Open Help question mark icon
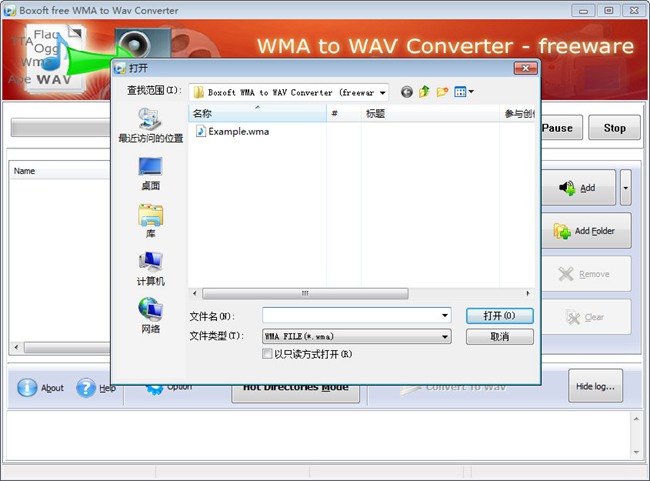The width and height of the screenshot is (650, 481). click(86, 388)
